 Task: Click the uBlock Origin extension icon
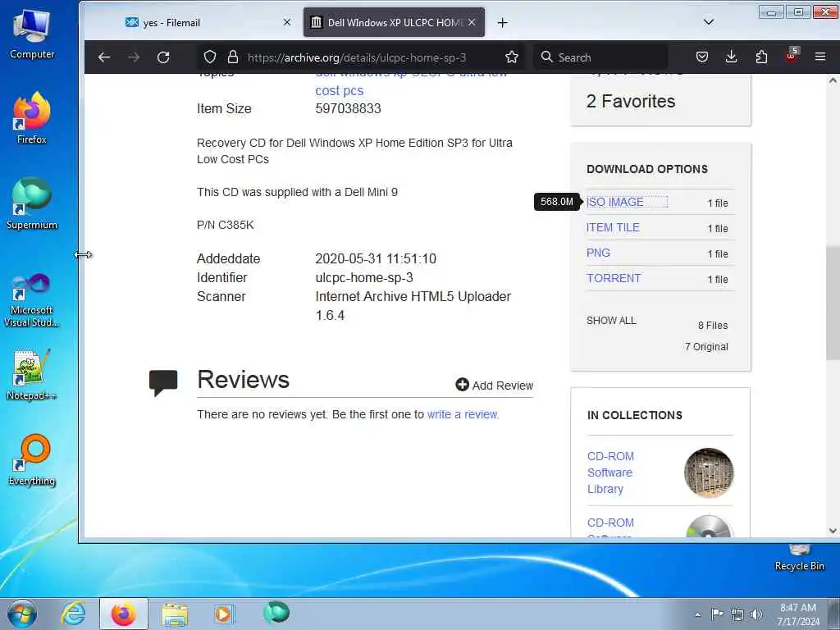(792, 56)
